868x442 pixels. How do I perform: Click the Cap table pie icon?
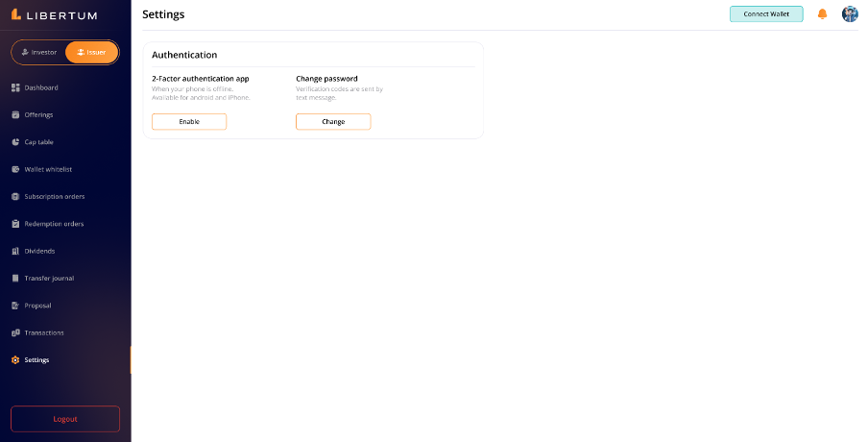[15, 142]
